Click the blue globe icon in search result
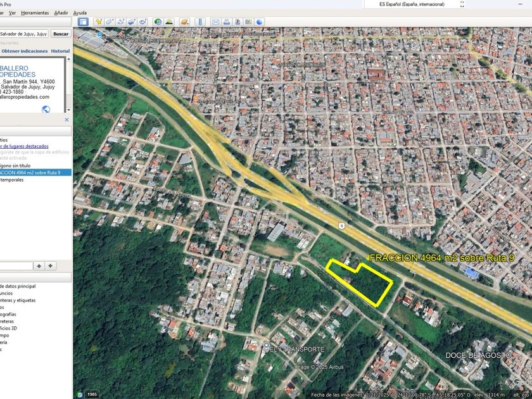The width and height of the screenshot is (532, 399). tap(46, 109)
